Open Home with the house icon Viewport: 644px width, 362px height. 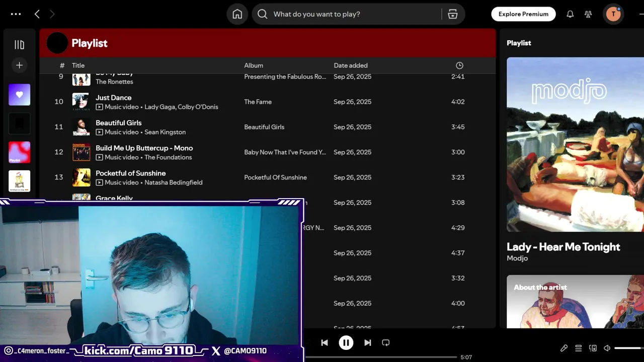[237, 14]
